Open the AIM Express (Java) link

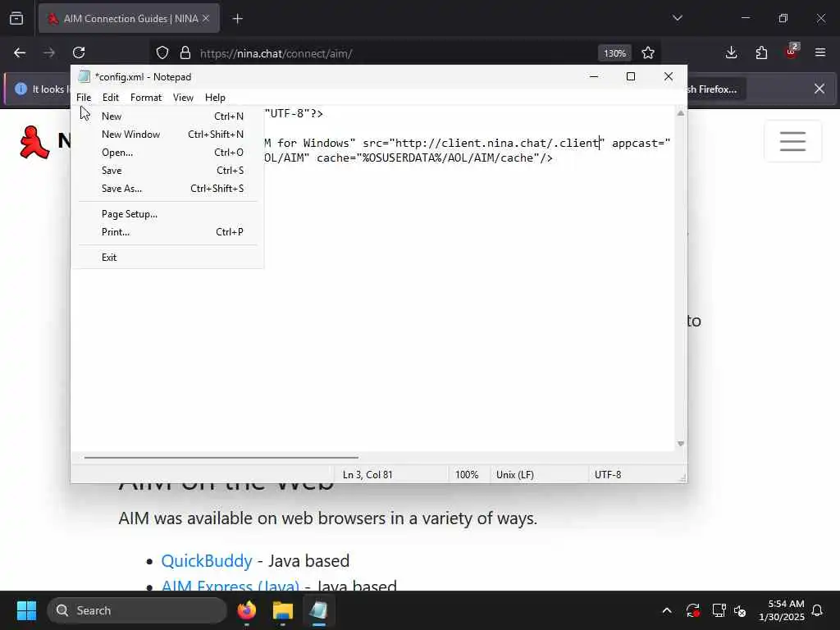231,586
